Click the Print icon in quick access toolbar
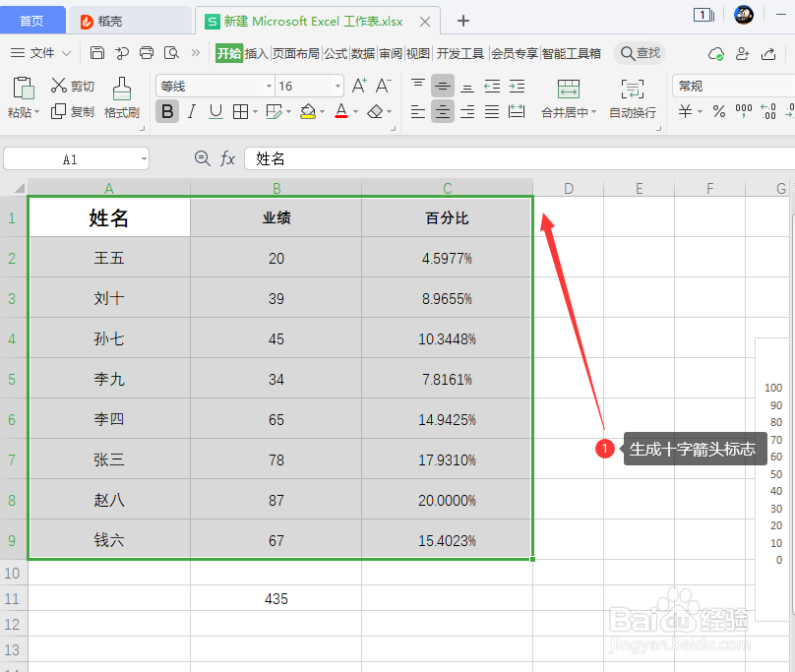Screen dimensions: 795x672 [x=146, y=52]
